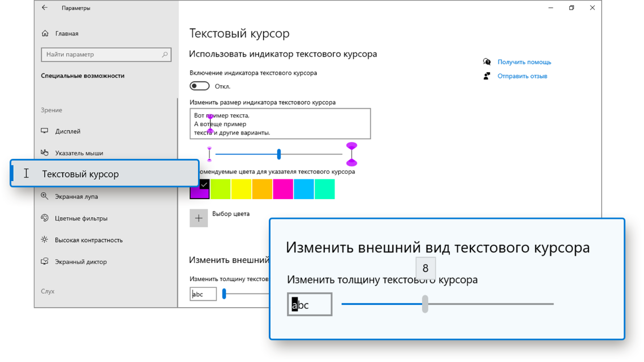Open the Главная home icon
644x362 pixels.
45,33
